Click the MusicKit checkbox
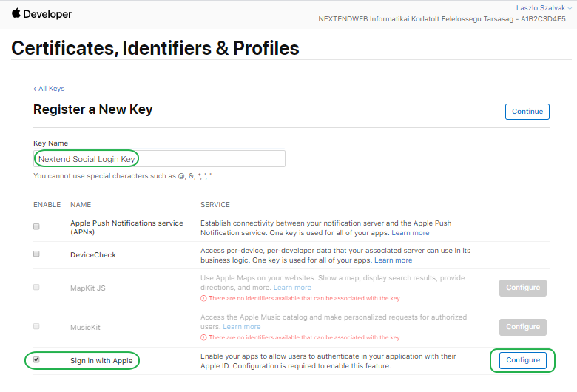 click(36, 325)
